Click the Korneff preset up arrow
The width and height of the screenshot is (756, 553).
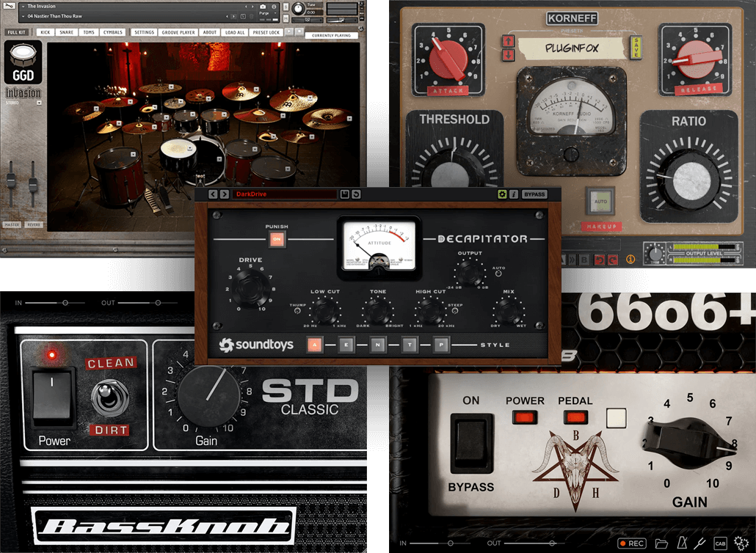click(508, 41)
